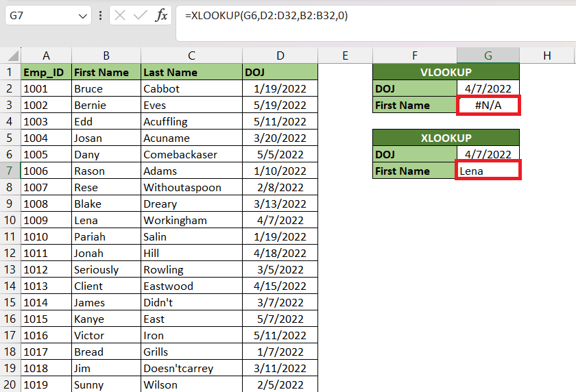Image resolution: width=576 pixels, height=392 pixels.
Task: Click the Last Name header cell
Action: click(x=191, y=72)
